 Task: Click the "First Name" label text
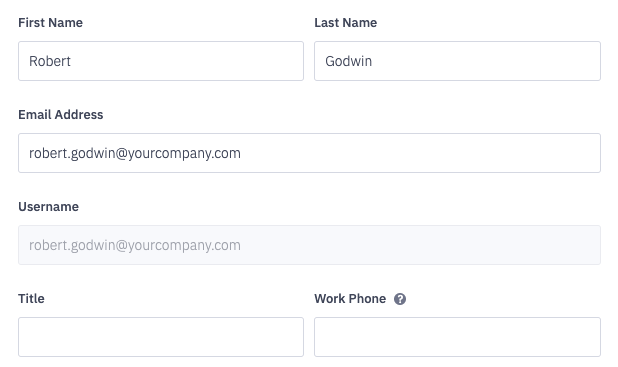click(50, 22)
